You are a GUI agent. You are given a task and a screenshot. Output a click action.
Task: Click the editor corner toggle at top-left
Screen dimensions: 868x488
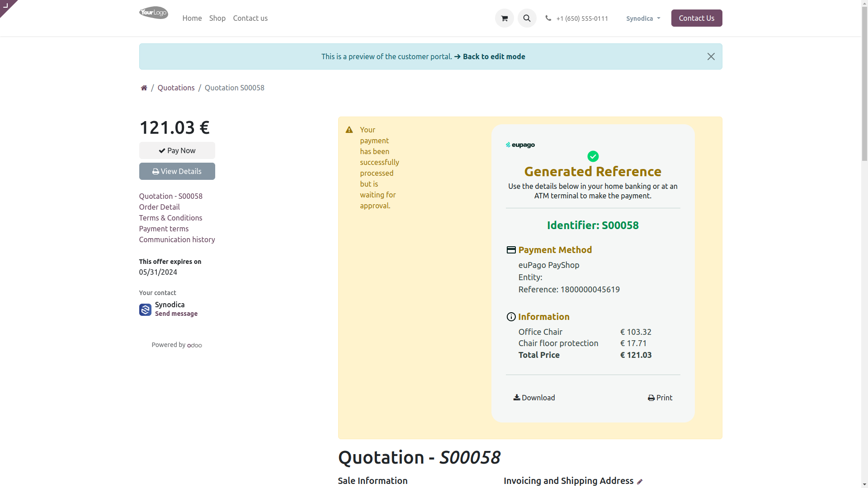6,6
